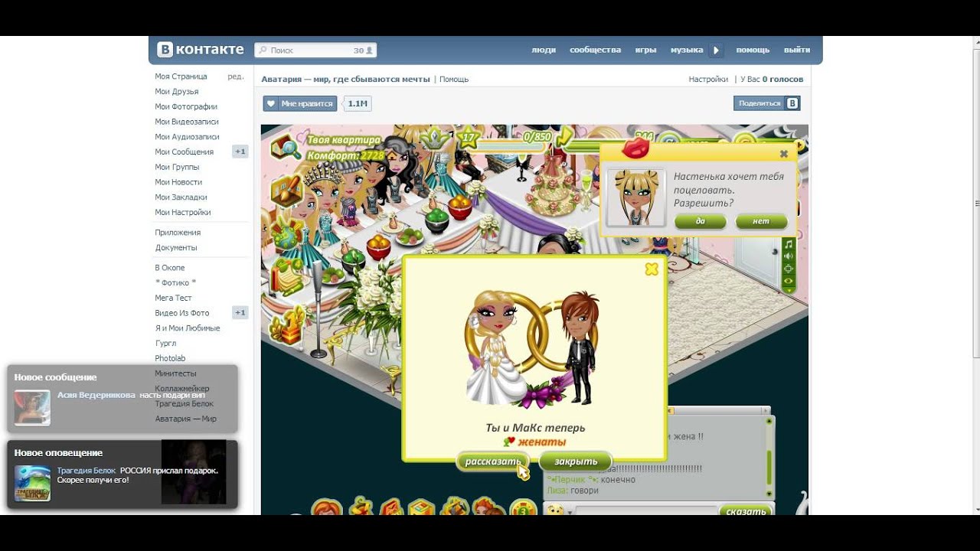The image size is (980, 551).
Task: Go to Моя Страница
Action: coord(181,77)
